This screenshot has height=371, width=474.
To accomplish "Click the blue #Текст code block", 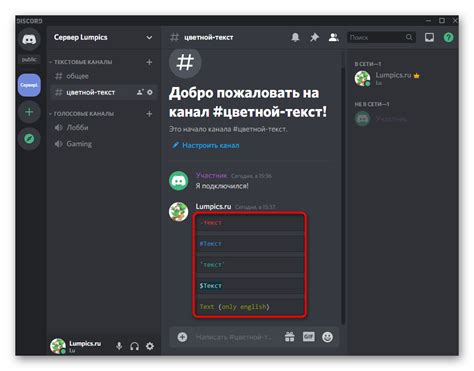I will pyautogui.click(x=250, y=244).
